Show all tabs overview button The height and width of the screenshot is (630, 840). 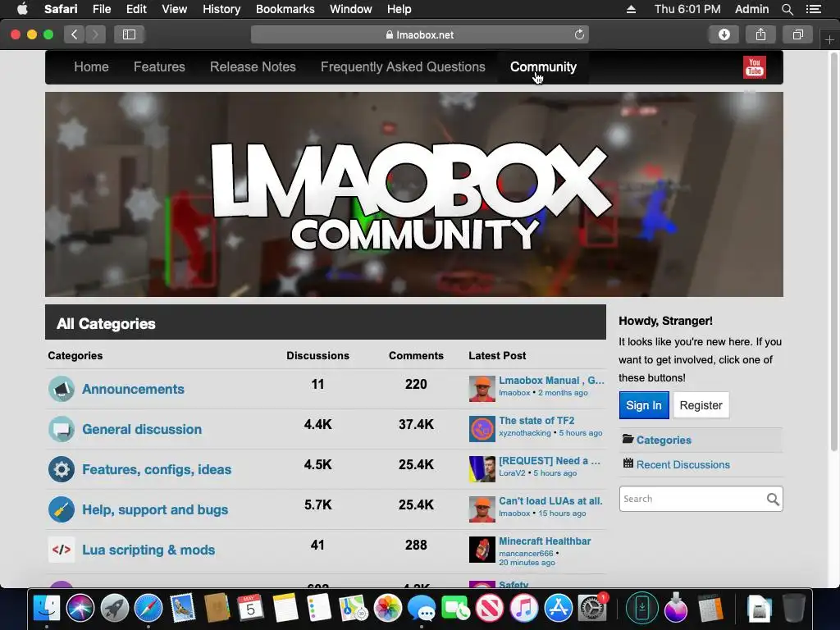tap(797, 34)
